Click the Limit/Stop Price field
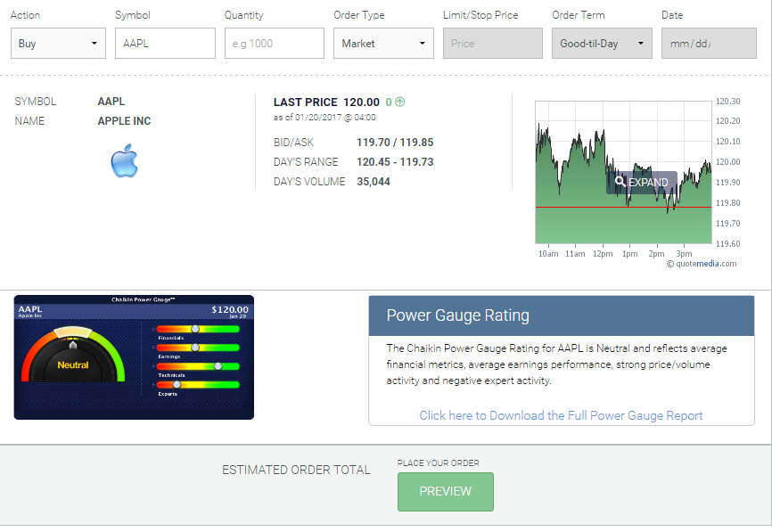Screen dimensions: 772x532 (493, 44)
